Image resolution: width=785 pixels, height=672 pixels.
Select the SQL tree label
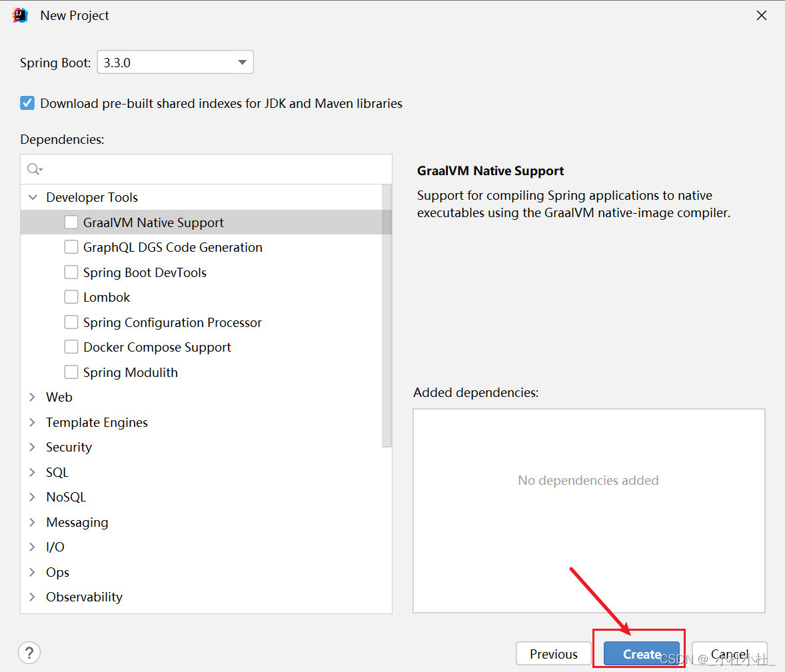tap(57, 472)
